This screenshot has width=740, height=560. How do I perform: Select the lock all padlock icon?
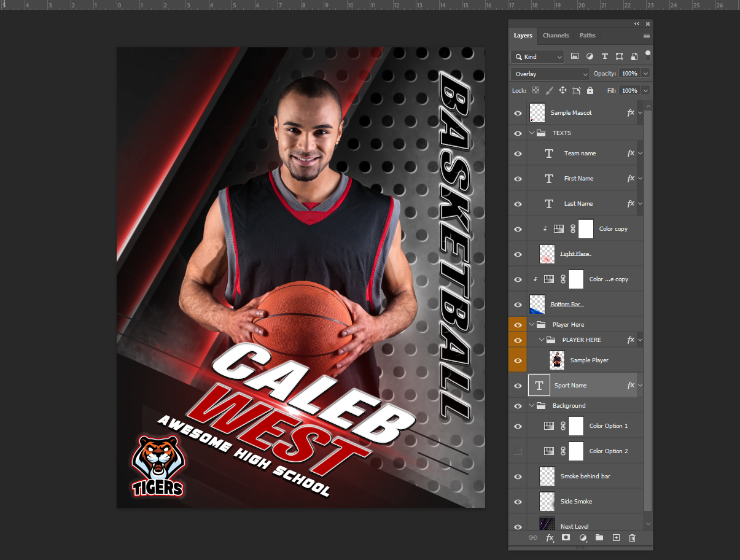(589, 90)
